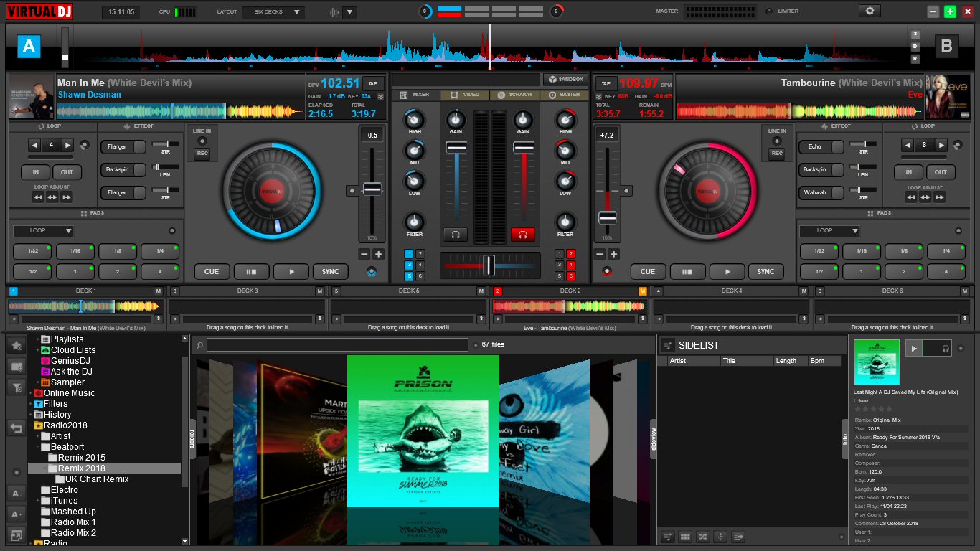Collapse the Beatport folder node

(x=38, y=447)
